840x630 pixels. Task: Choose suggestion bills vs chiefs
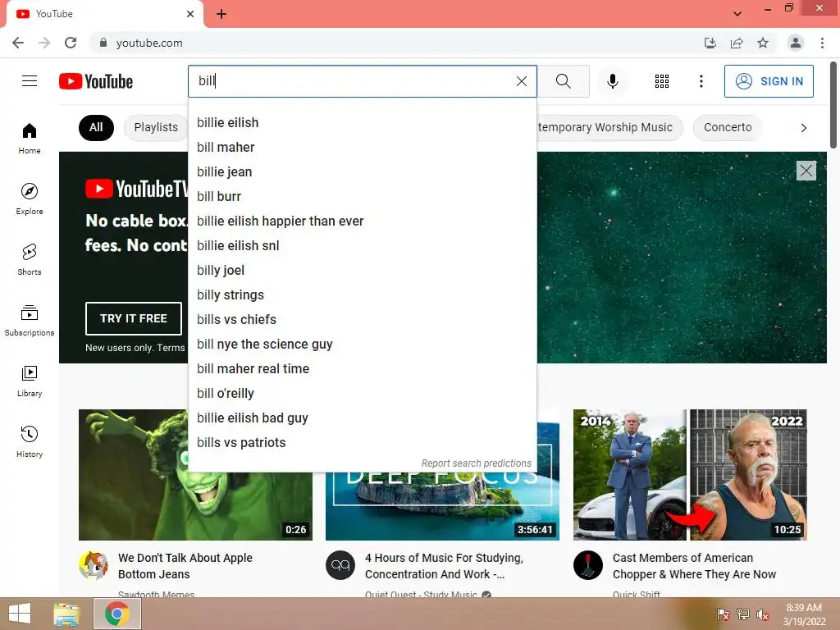click(x=362, y=320)
